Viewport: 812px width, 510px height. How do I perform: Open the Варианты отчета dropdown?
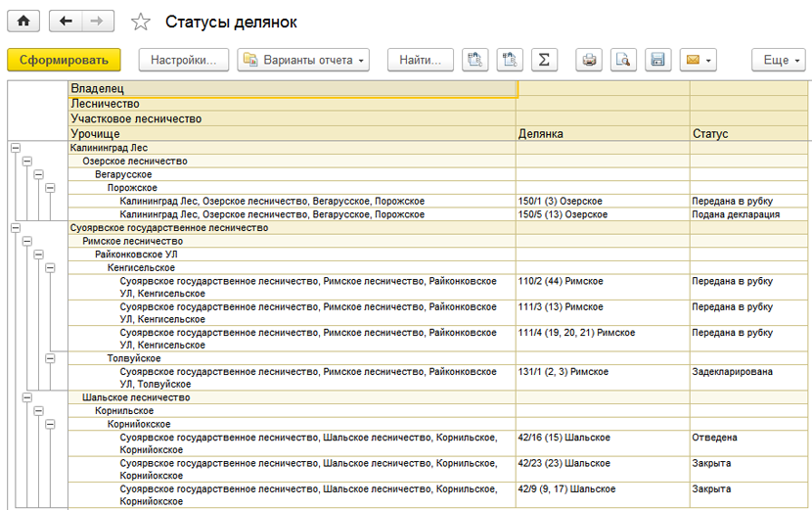pyautogui.click(x=303, y=60)
